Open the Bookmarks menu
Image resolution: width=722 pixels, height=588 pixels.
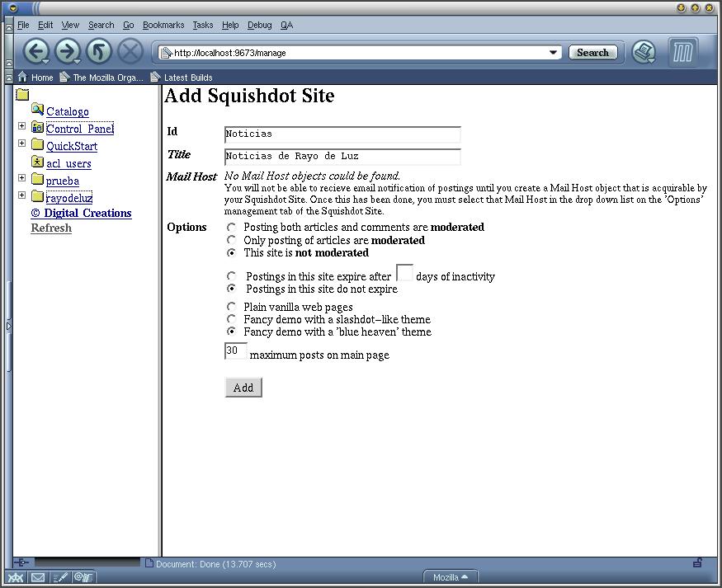[x=163, y=26]
